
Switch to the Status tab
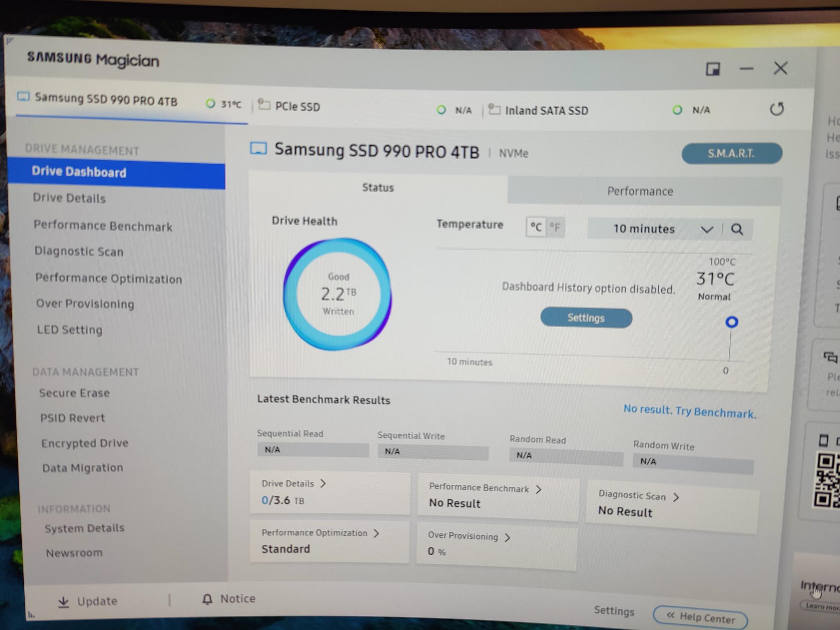click(x=378, y=188)
